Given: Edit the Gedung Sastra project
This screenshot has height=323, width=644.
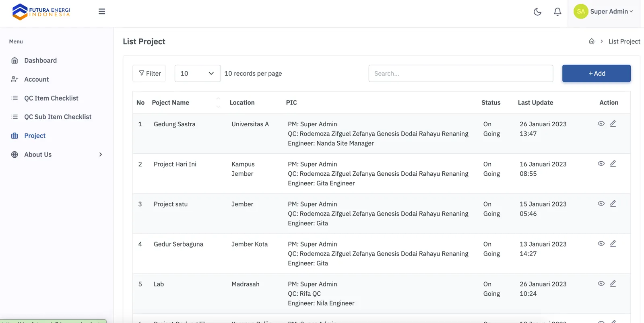Looking at the screenshot, I should pyautogui.click(x=613, y=123).
